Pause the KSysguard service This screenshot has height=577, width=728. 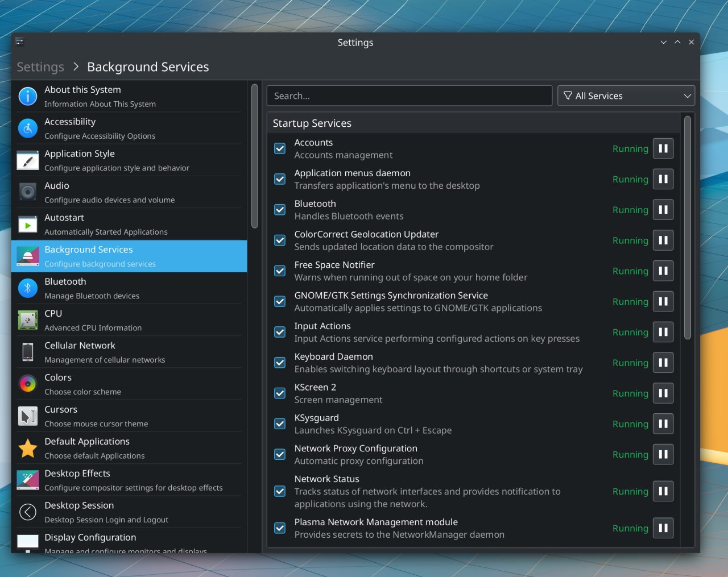tap(663, 424)
